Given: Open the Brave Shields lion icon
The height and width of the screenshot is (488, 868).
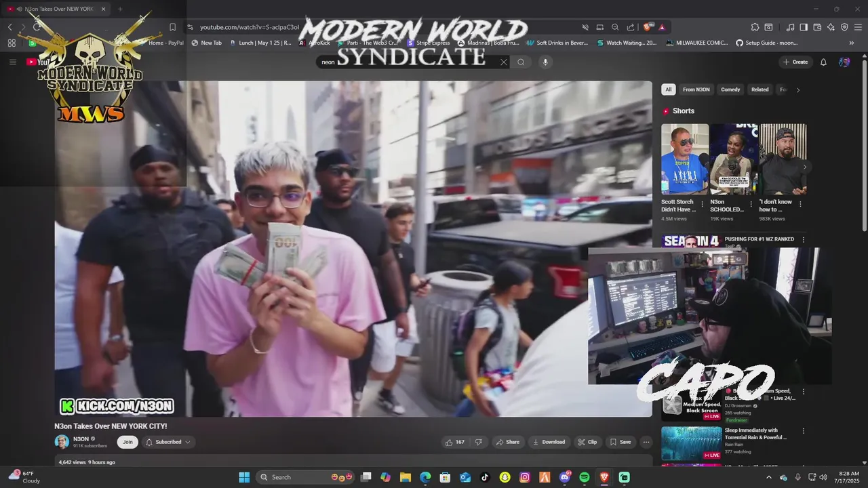Looking at the screenshot, I should point(648,27).
